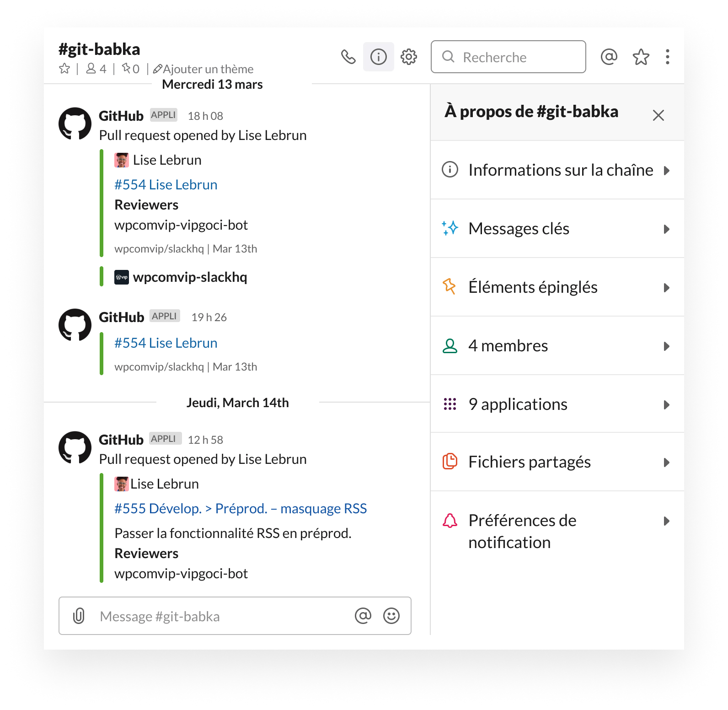
Task: Open starred items from header star icon
Action: coord(641,57)
